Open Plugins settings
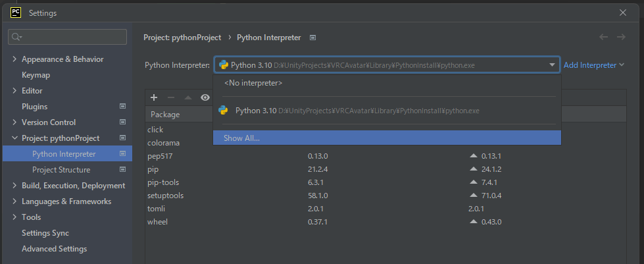 34,107
